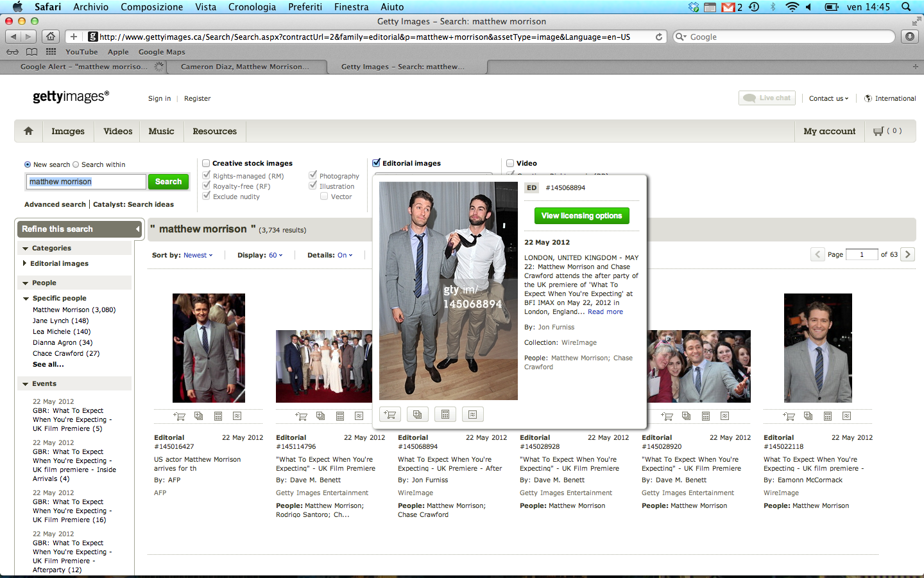
Task: Open the Images navigation tab
Action: click(68, 131)
